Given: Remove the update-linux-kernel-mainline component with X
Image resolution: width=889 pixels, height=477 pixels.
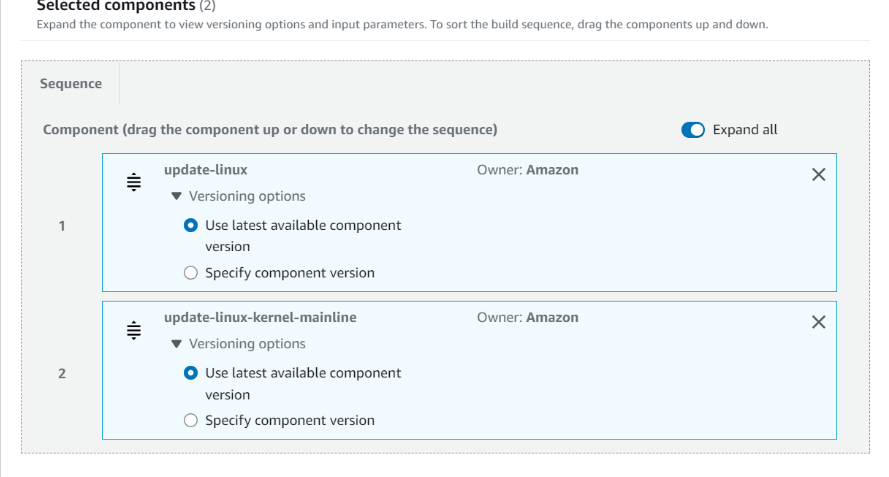Looking at the screenshot, I should point(818,322).
